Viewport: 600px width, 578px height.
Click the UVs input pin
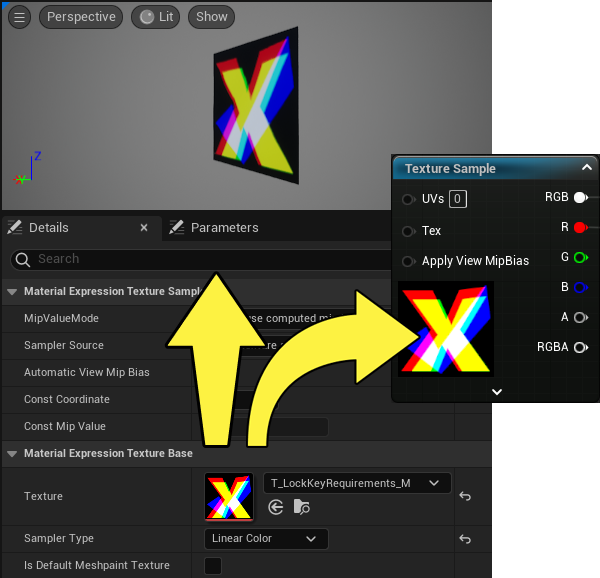point(408,199)
